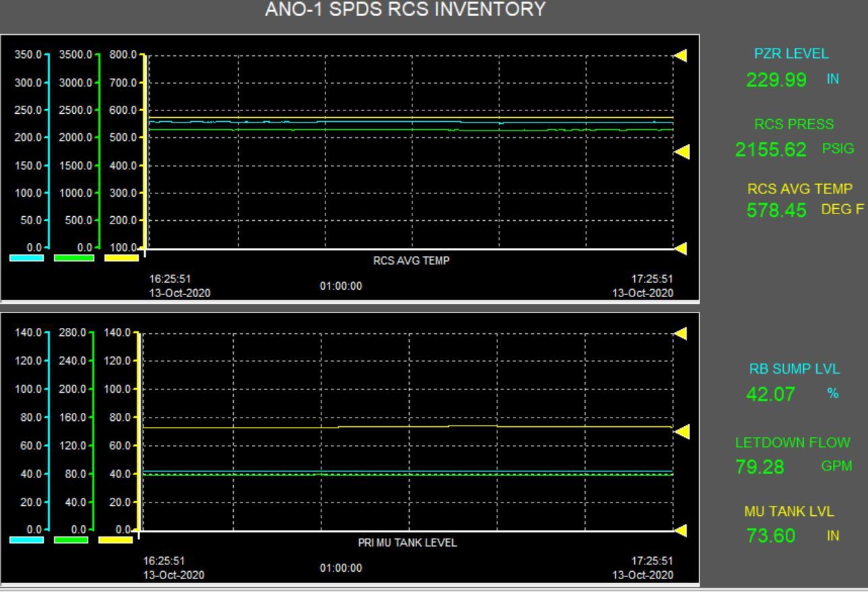Click the yellow swatch under the upper trend

[121, 258]
